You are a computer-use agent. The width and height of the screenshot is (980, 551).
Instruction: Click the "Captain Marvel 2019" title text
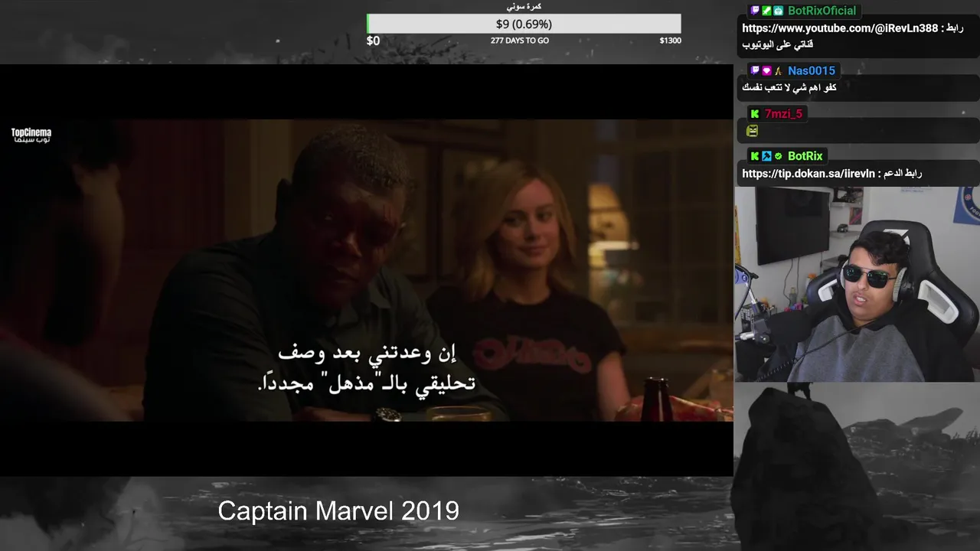click(x=338, y=510)
